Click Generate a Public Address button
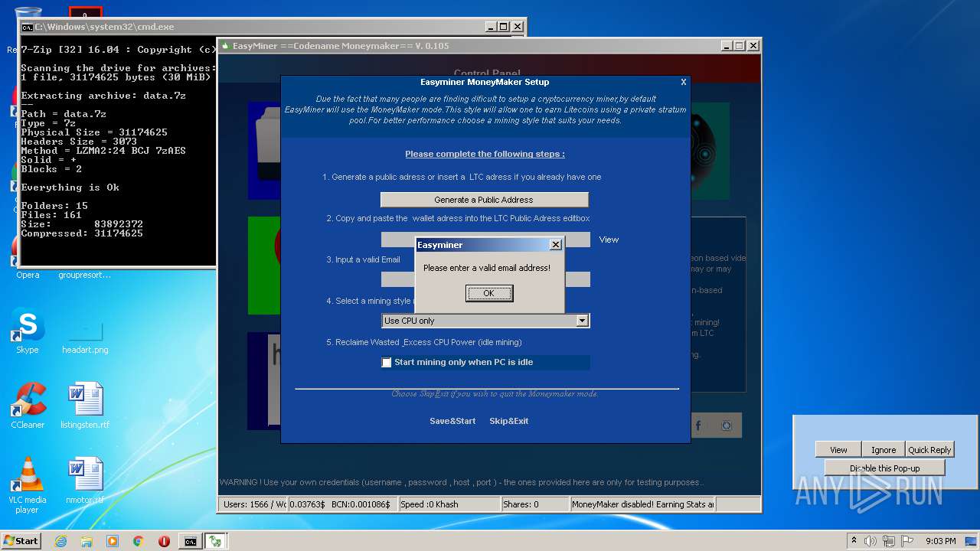This screenshot has height=551, width=980. coord(484,200)
